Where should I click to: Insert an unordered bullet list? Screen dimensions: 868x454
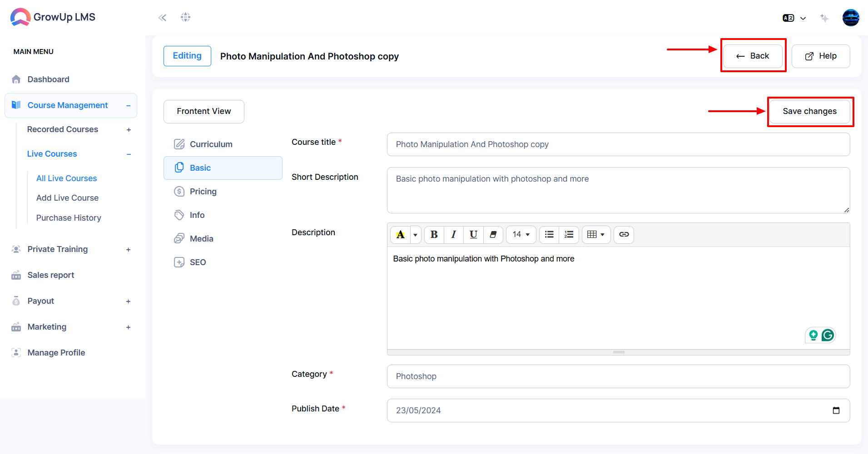[x=549, y=235]
